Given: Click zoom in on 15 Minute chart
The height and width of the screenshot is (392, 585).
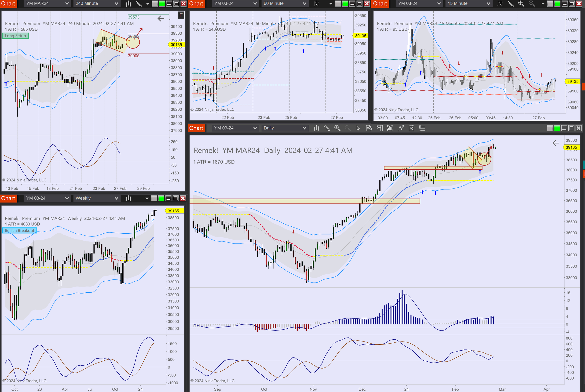Looking at the screenshot, I should click(x=521, y=4).
